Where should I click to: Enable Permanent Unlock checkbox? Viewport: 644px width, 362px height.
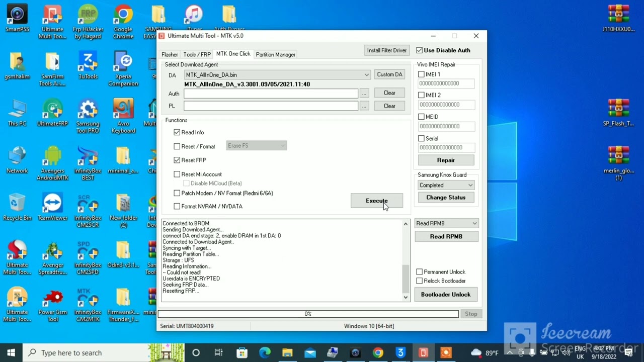(x=419, y=271)
